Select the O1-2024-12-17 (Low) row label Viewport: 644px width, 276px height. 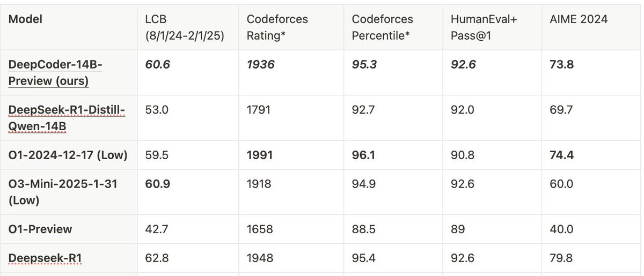68,155
